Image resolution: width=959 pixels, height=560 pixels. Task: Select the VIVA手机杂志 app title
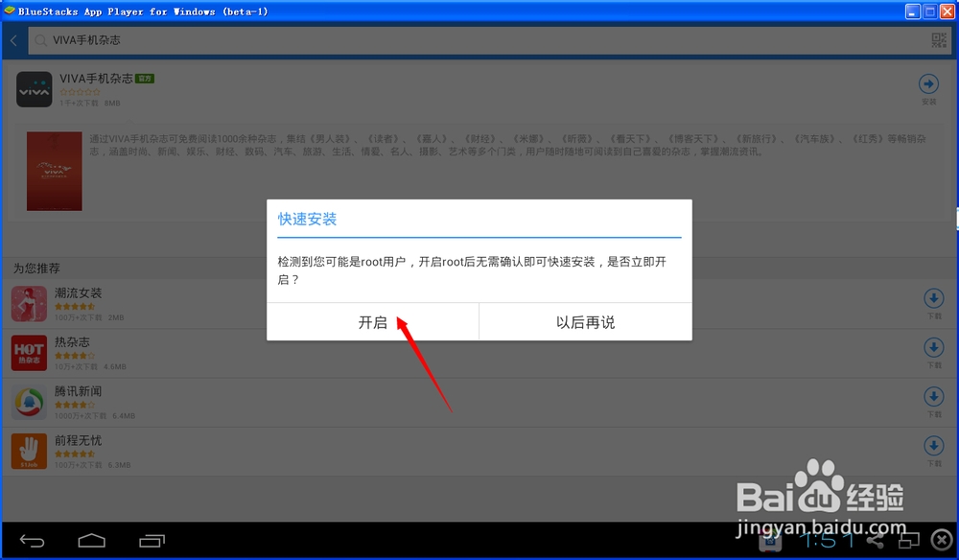(96, 79)
